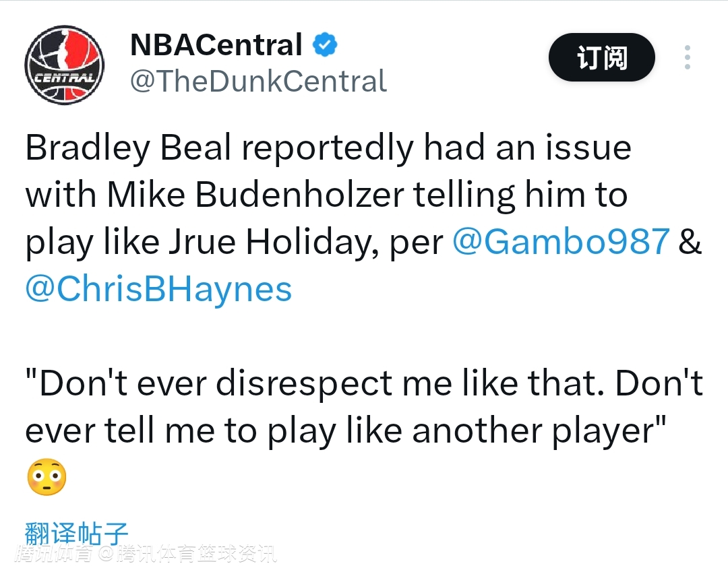Open the @Gambo987 mention link

(561, 242)
